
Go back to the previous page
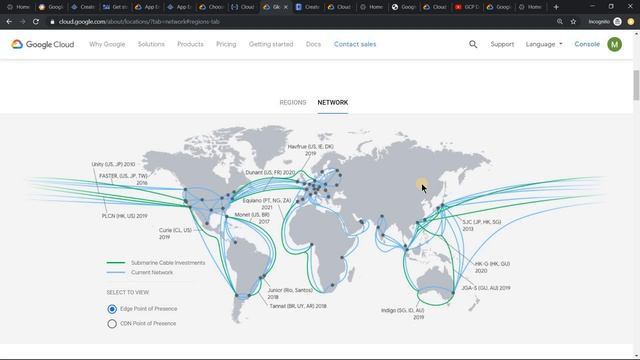click(x=9, y=22)
